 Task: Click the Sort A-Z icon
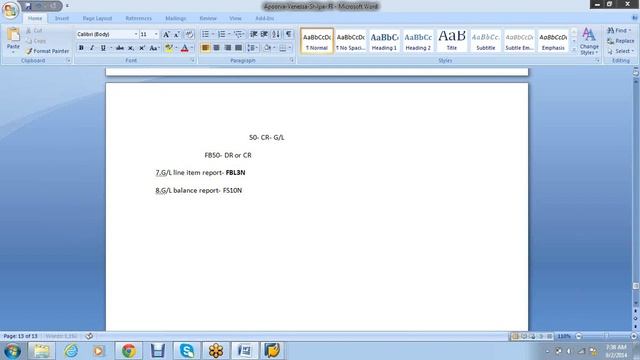point(276,34)
